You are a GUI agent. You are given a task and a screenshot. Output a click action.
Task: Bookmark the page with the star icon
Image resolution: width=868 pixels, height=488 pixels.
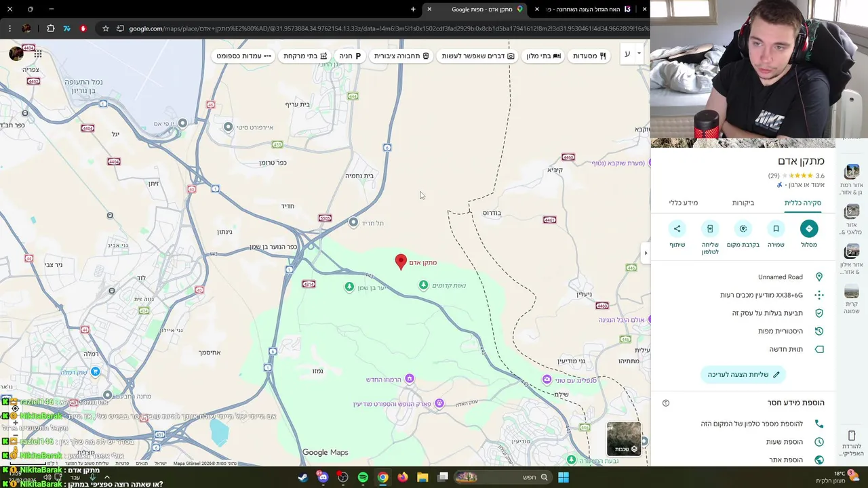tap(106, 28)
